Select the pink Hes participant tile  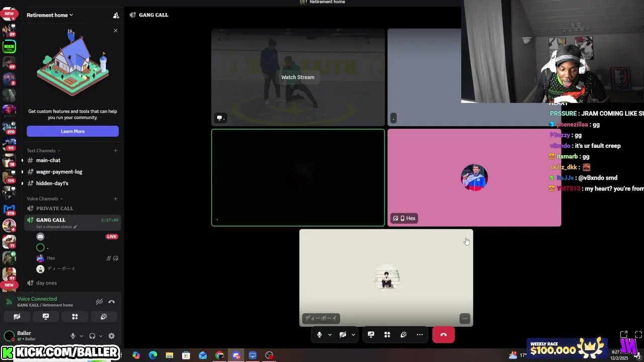click(474, 177)
